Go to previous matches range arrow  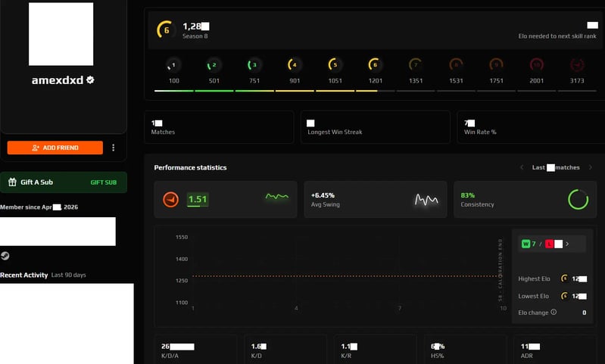[522, 167]
